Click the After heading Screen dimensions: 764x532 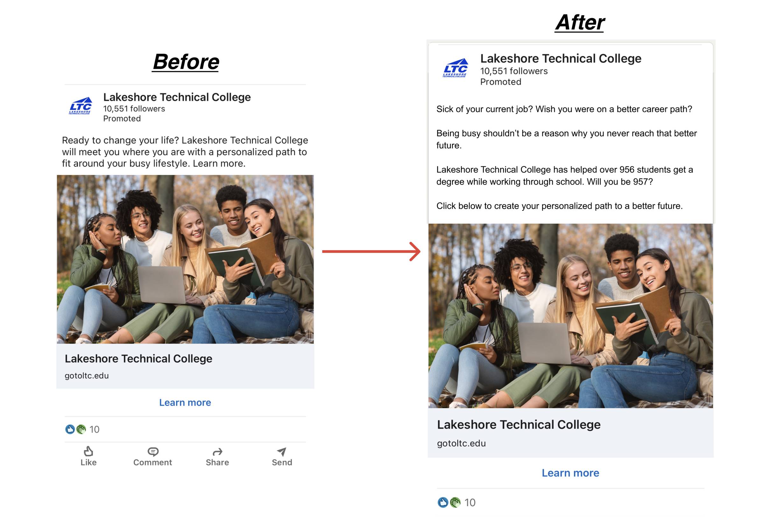coord(580,23)
